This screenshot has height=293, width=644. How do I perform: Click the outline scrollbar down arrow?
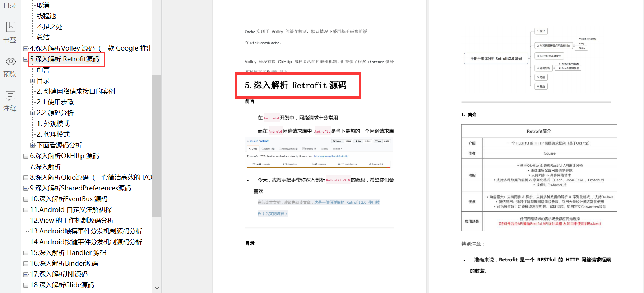coord(157,288)
